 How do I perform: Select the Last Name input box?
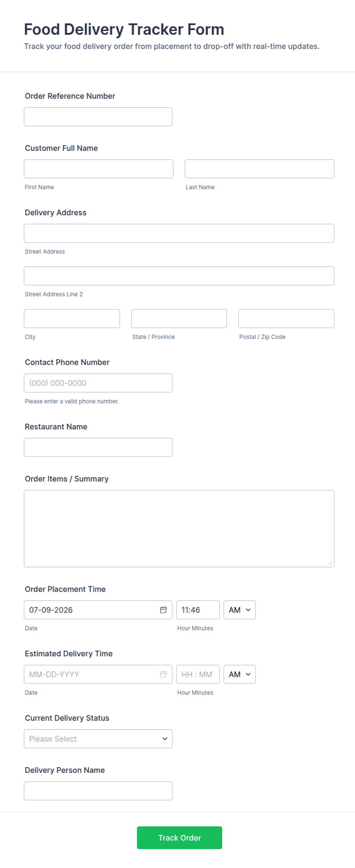[x=260, y=169]
